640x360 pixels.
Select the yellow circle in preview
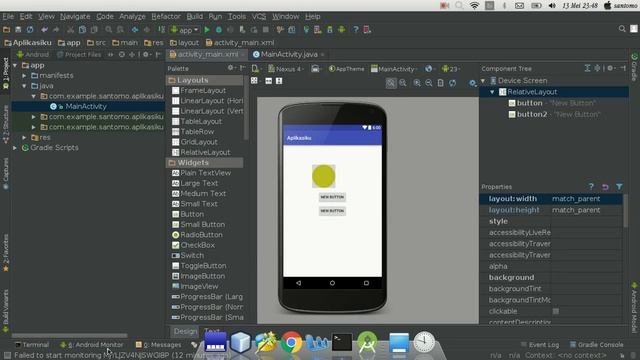324,176
